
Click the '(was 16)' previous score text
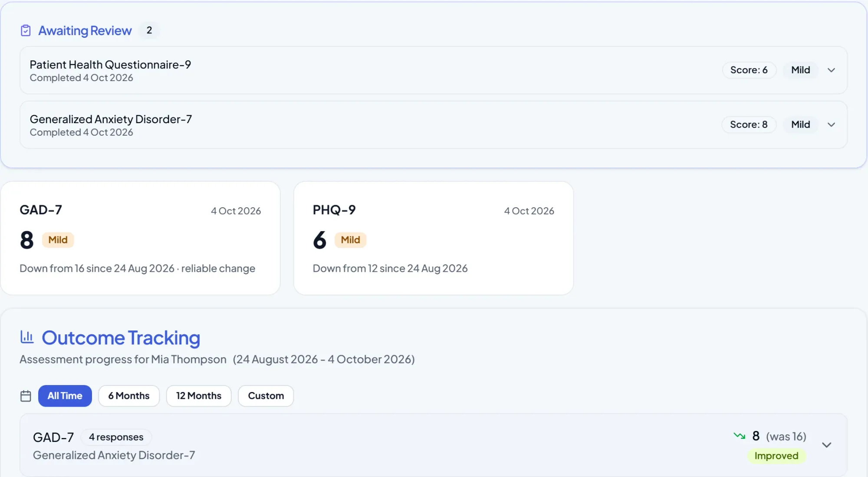tap(786, 437)
